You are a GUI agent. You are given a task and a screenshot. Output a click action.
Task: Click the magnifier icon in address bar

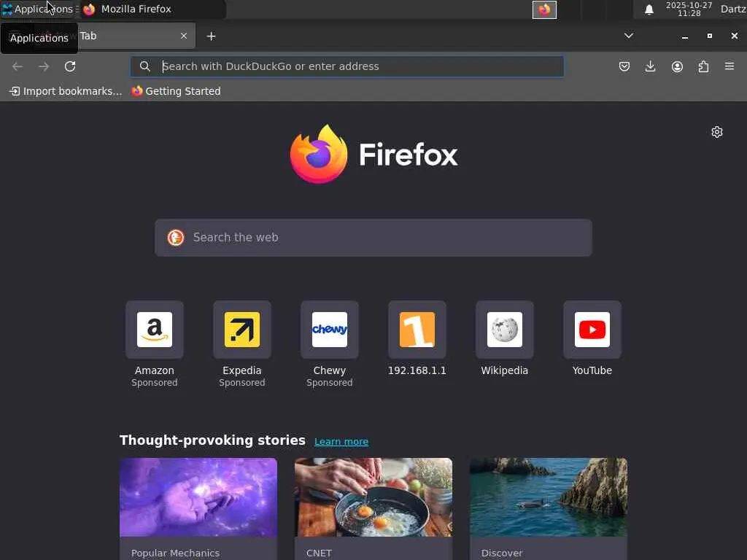tap(145, 66)
